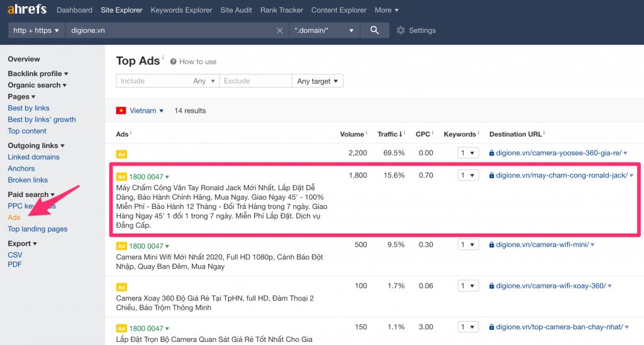Screen dimensions: 644x345
Task: Open Keywords dropdown for camera-wifi-mini row
Action: [468, 245]
